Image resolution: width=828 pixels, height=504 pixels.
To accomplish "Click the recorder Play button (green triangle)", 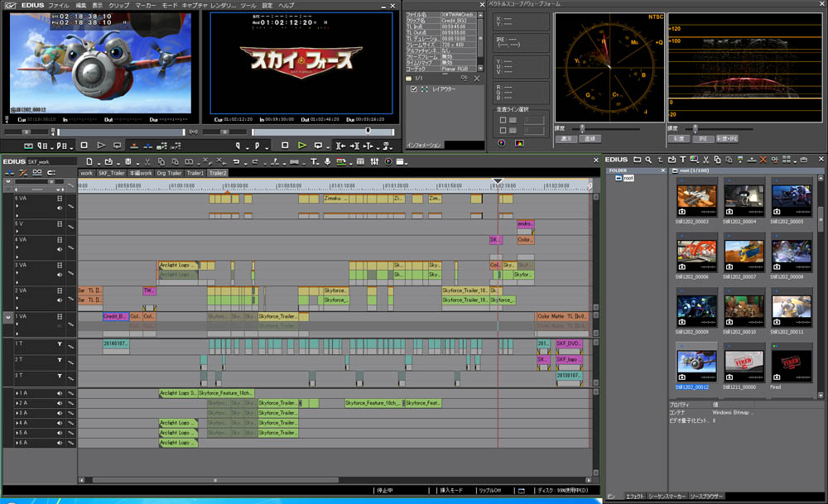I will tap(302, 145).
